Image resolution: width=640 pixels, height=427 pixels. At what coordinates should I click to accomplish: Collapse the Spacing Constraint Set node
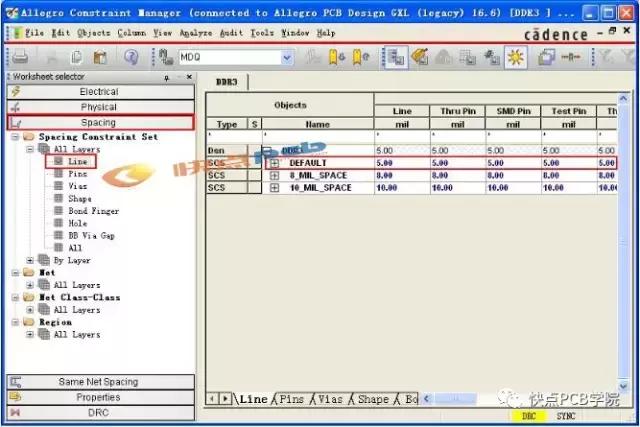click(15, 137)
